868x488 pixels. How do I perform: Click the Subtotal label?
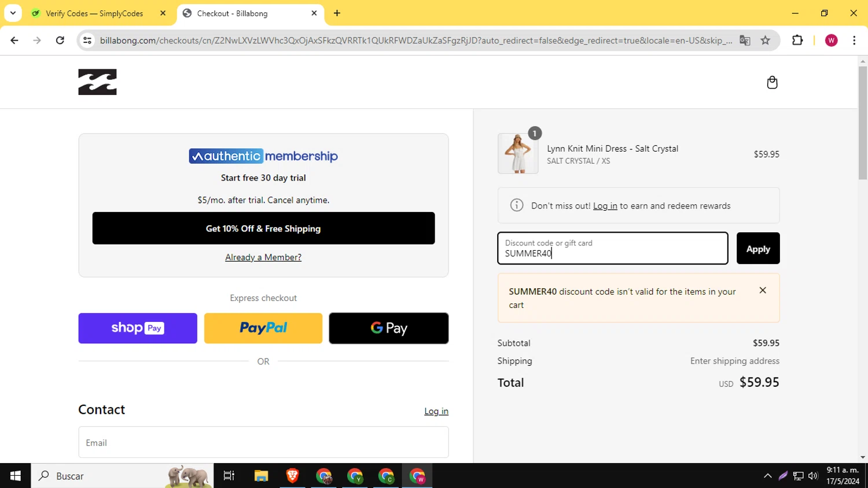[514, 343]
